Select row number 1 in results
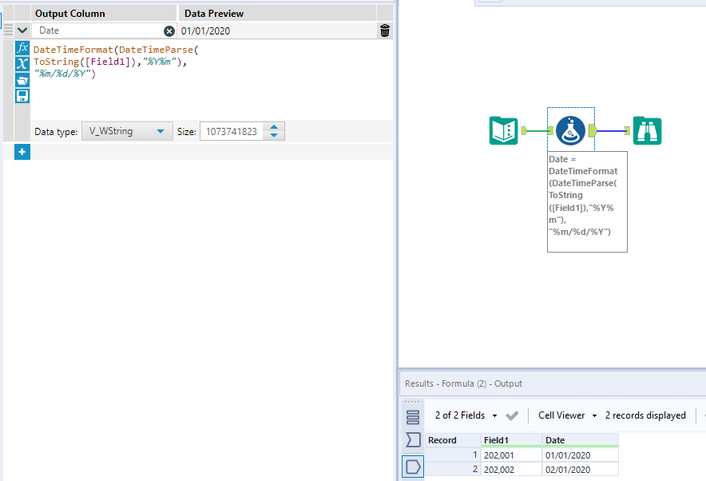Screen dimensions: 706x481 [453, 455]
